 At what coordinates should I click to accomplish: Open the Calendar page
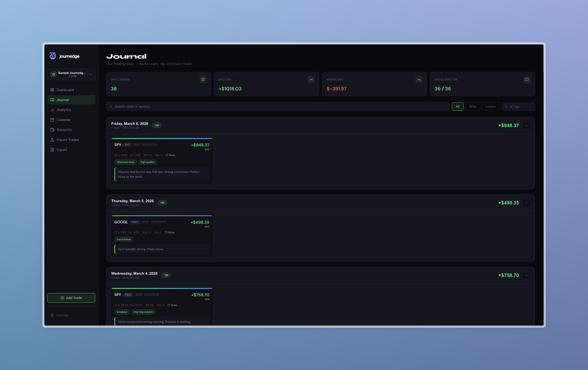(x=71, y=120)
